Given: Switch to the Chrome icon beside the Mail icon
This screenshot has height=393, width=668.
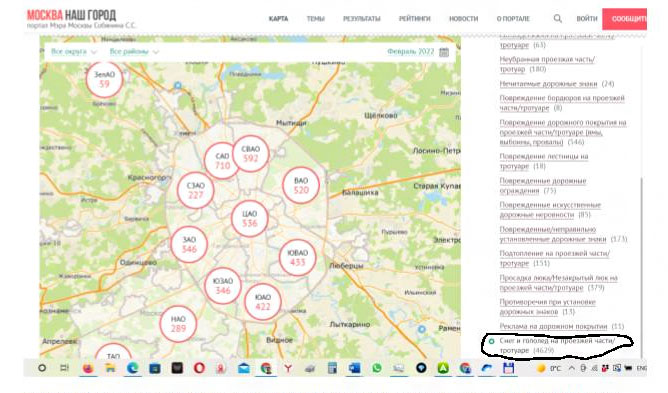Looking at the screenshot, I should (x=266, y=368).
